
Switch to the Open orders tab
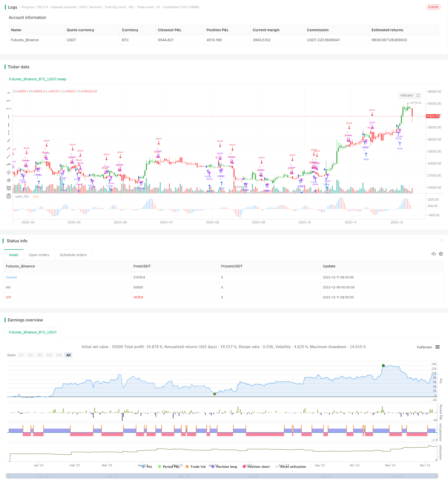(x=39, y=255)
